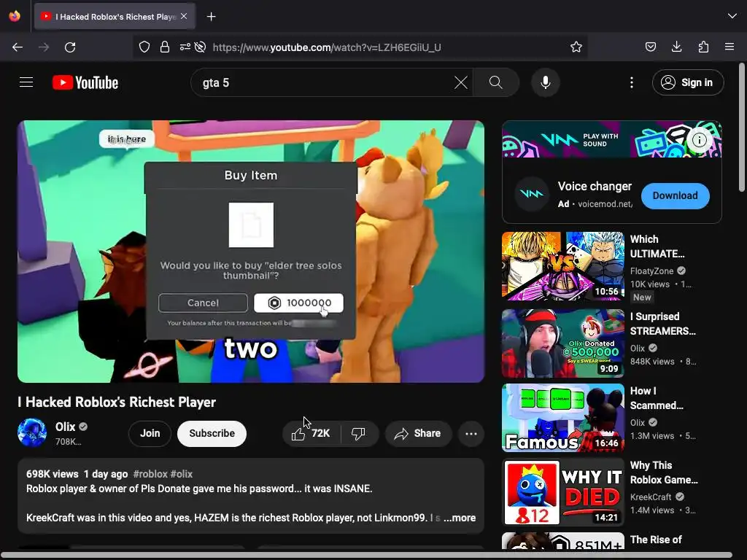Image resolution: width=747 pixels, height=560 pixels.
Task: Open a new browser tab
Action: pyautogui.click(x=211, y=17)
